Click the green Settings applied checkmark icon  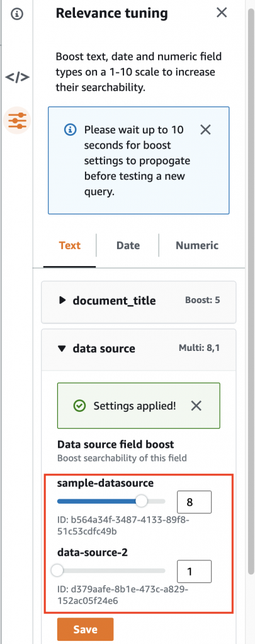click(79, 406)
